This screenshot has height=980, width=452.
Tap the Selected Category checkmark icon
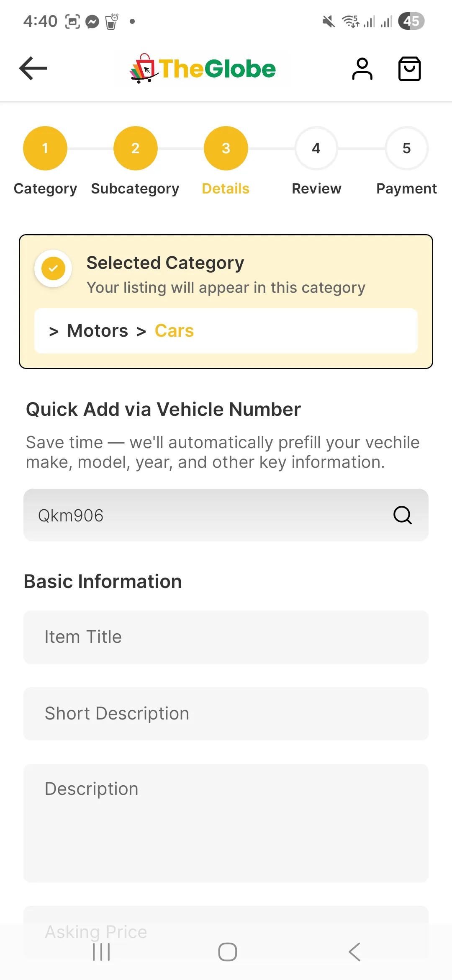[53, 268]
